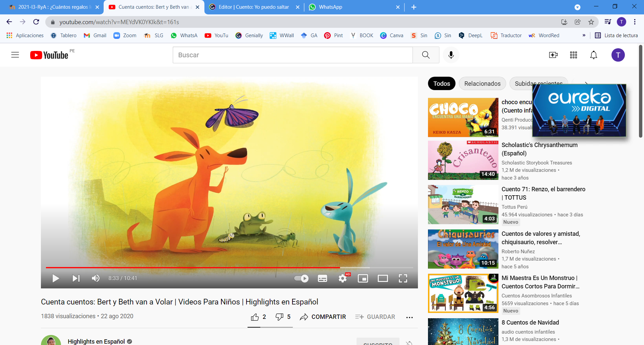Enable subtitles with the CC icon
644x345 pixels.
322,278
